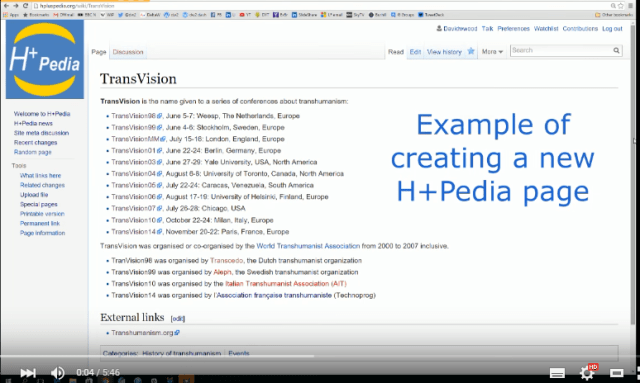Open Random page sidebar link

33,152
